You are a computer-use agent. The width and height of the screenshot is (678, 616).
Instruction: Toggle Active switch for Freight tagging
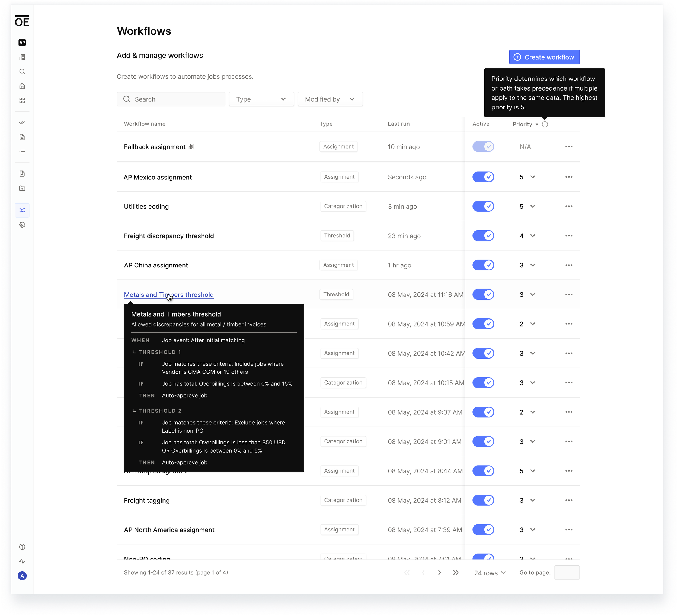pyautogui.click(x=483, y=500)
